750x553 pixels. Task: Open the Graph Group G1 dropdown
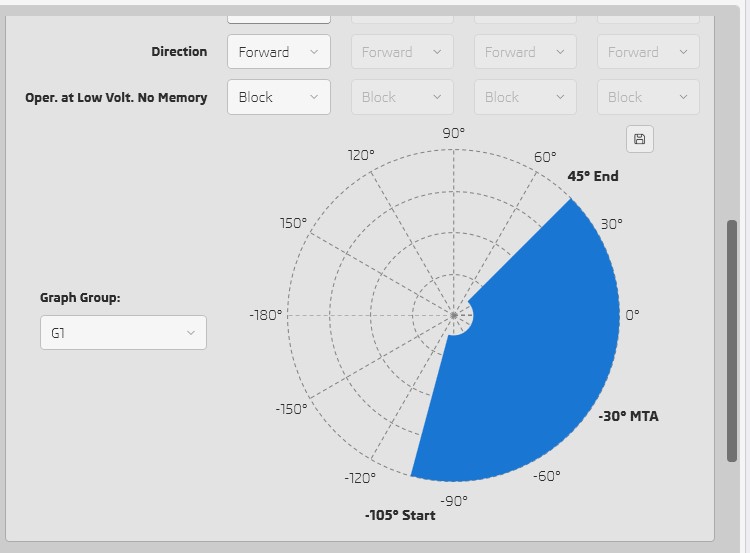pyautogui.click(x=123, y=332)
